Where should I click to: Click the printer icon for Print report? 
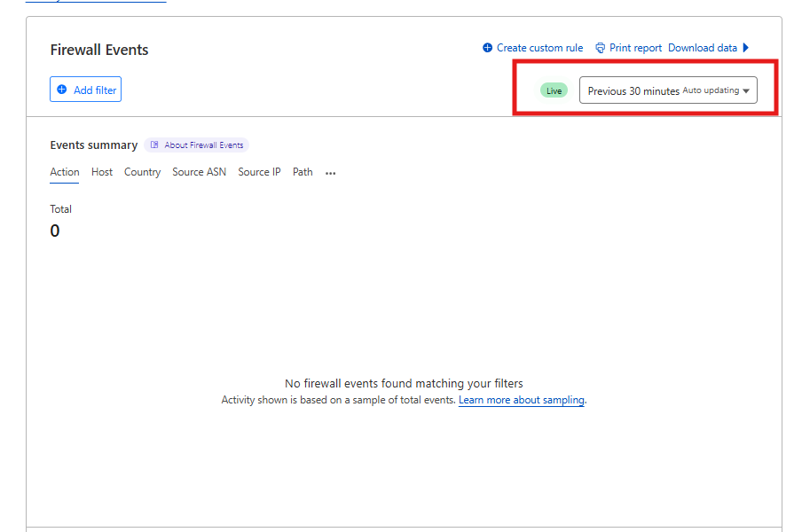[x=601, y=48]
